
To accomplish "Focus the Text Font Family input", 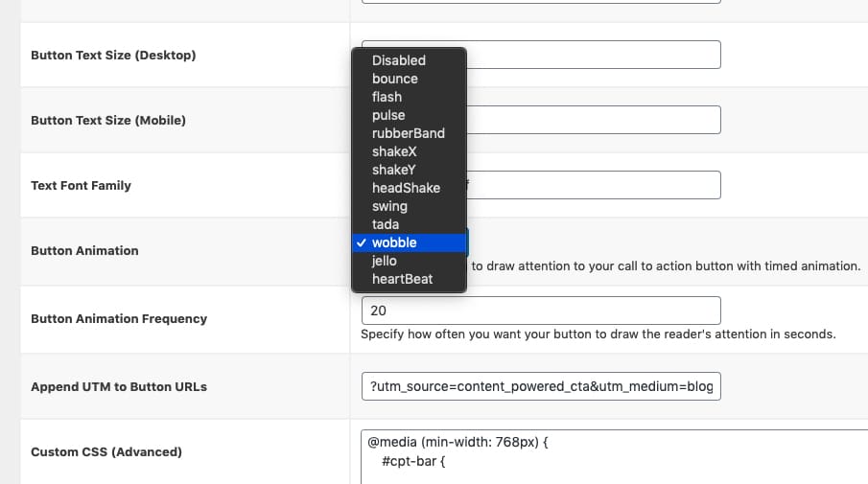I will pyautogui.click(x=594, y=185).
